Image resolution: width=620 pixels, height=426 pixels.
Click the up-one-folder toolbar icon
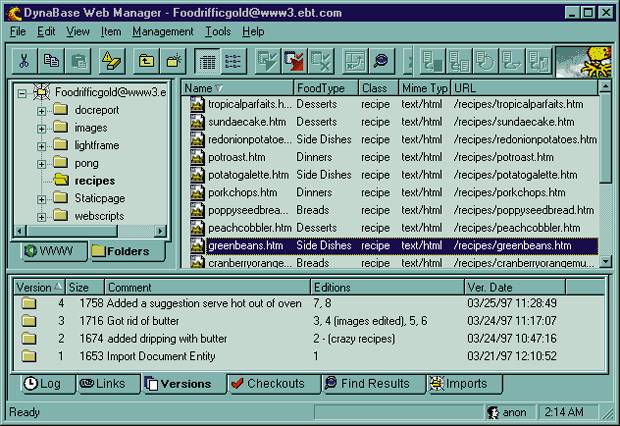coord(146,61)
